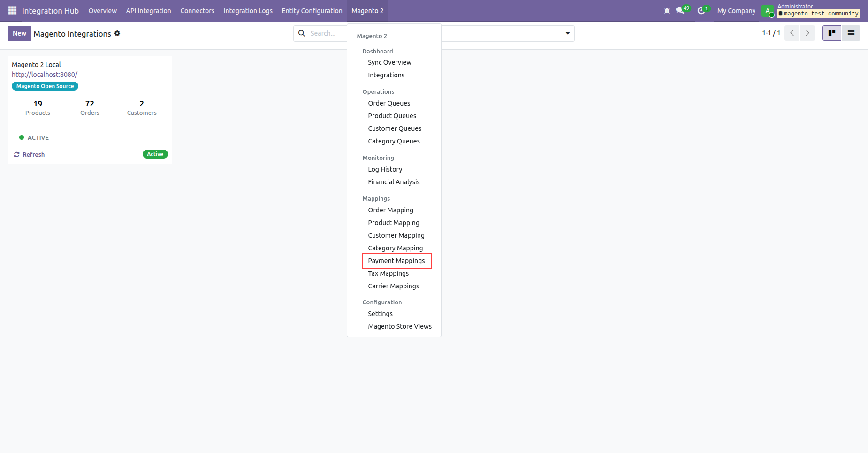The height and width of the screenshot is (453, 868).
Task: Open Category Queues
Action: 394,141
